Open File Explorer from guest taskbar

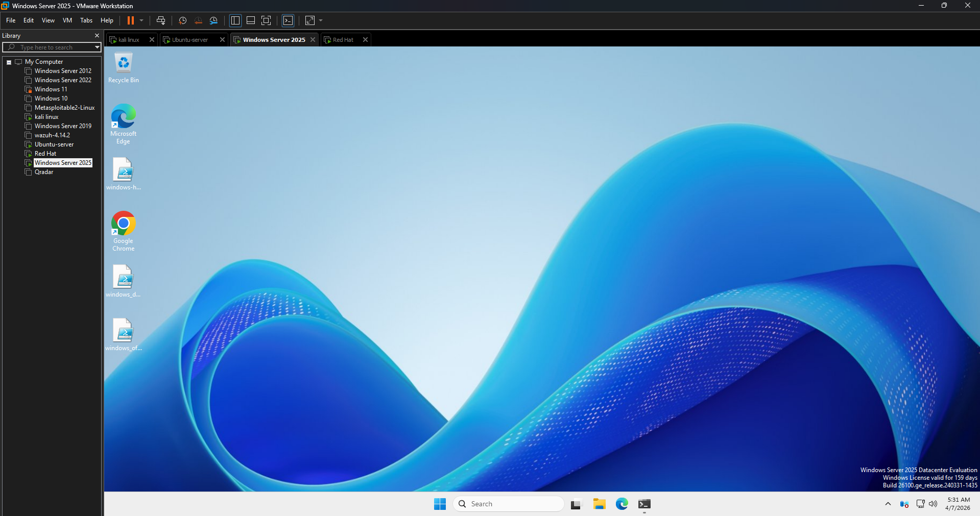pyautogui.click(x=599, y=504)
